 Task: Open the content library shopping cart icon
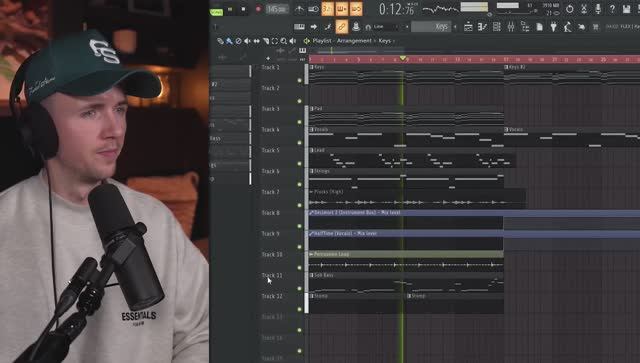596,27
